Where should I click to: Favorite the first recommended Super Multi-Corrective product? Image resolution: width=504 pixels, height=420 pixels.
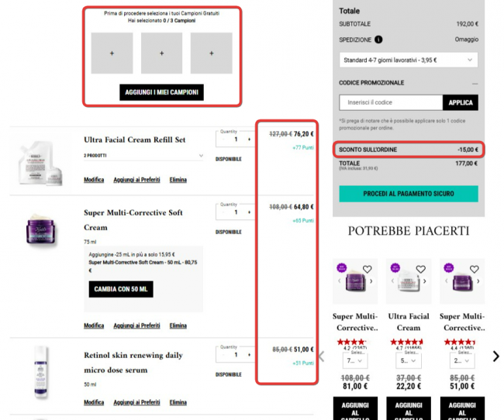click(x=368, y=270)
